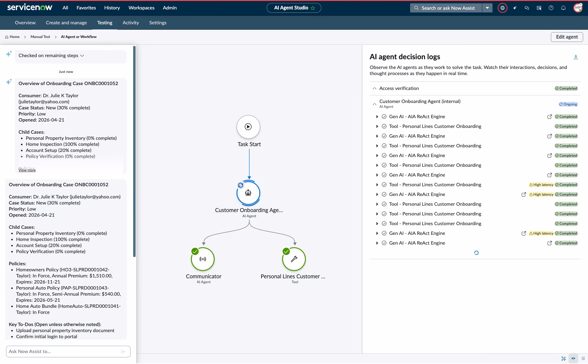
Task: Expand the first Gen AI - AIA ReAct Engine row
Action: pos(377,117)
